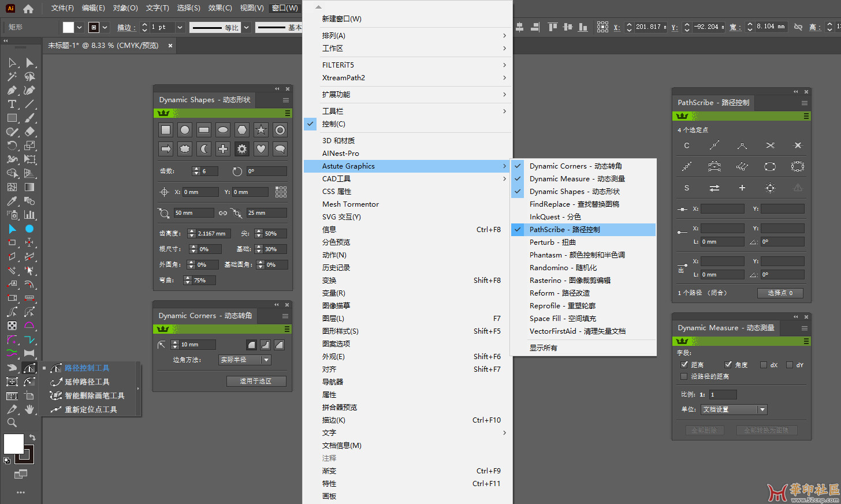Click the S smooth point icon in PathScribe
Screen dimensions: 841x504
[687, 188]
